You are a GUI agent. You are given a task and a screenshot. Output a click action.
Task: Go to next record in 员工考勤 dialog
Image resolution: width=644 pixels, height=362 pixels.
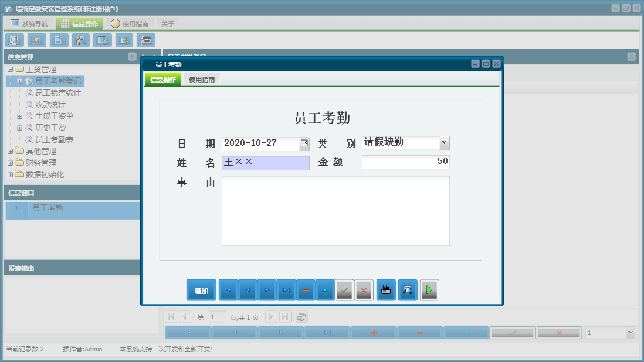pyautogui.click(x=267, y=291)
